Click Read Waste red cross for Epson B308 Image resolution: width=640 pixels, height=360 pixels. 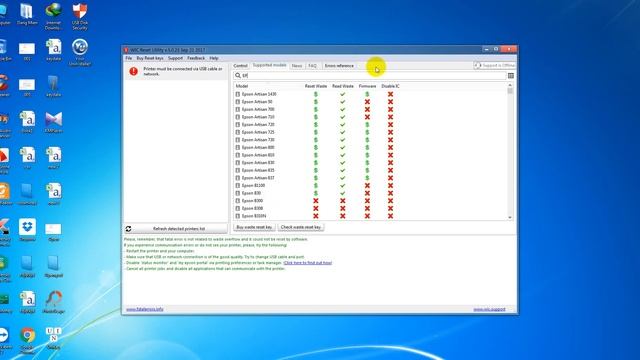(x=342, y=209)
